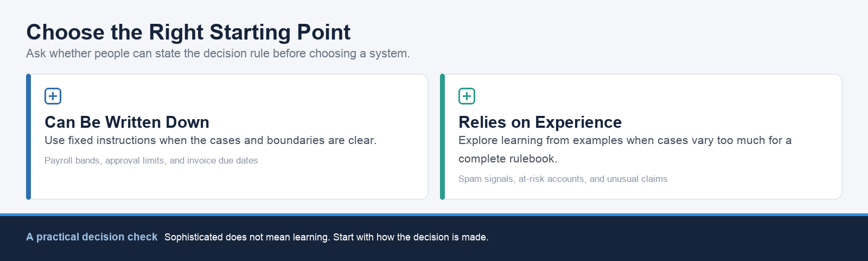Click the 'Use fixed instructions' description text

click(x=210, y=140)
